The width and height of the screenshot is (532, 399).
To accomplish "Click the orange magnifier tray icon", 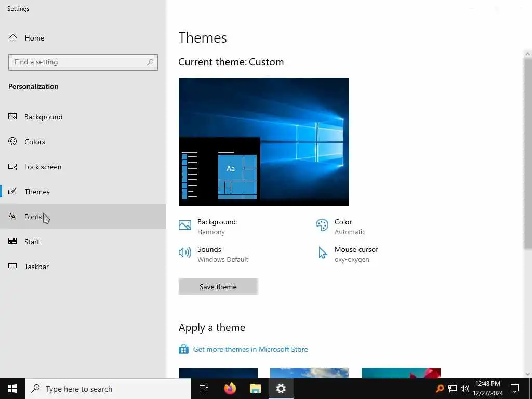I will click(x=440, y=389).
